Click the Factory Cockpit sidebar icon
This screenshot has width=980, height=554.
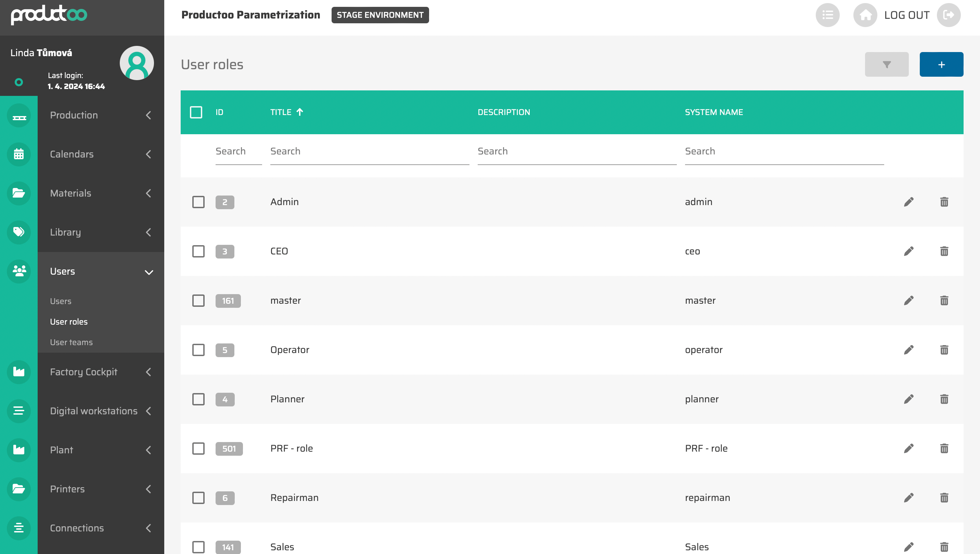pyautogui.click(x=18, y=372)
